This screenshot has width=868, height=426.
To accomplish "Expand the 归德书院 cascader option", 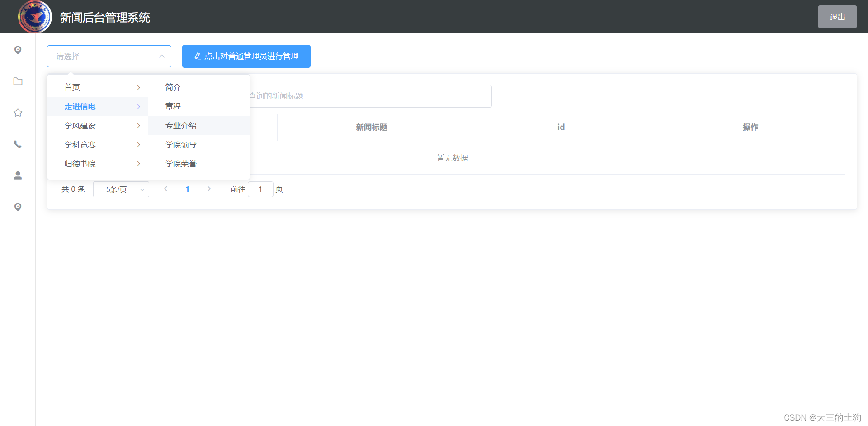I will (x=98, y=164).
